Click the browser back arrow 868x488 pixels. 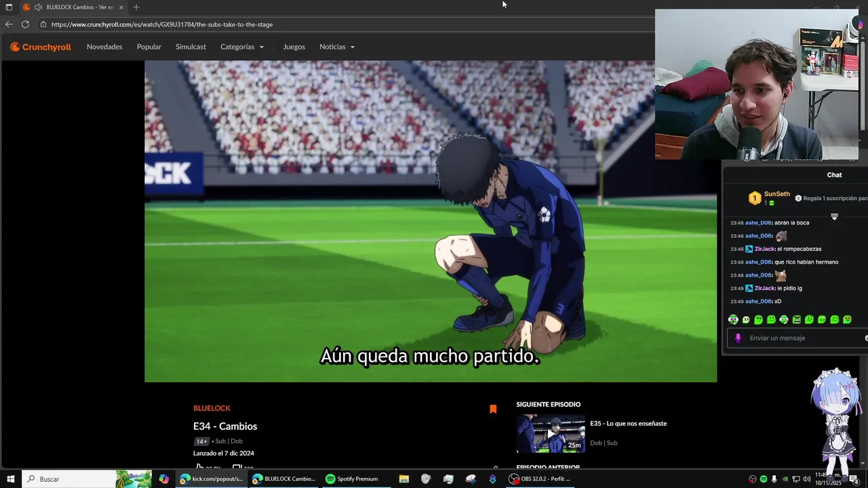click(9, 24)
